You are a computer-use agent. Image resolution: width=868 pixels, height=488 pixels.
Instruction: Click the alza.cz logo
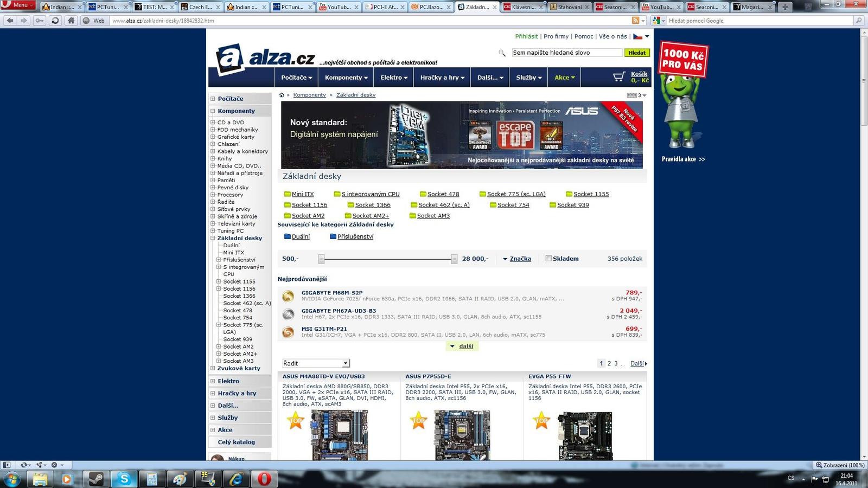(x=265, y=59)
